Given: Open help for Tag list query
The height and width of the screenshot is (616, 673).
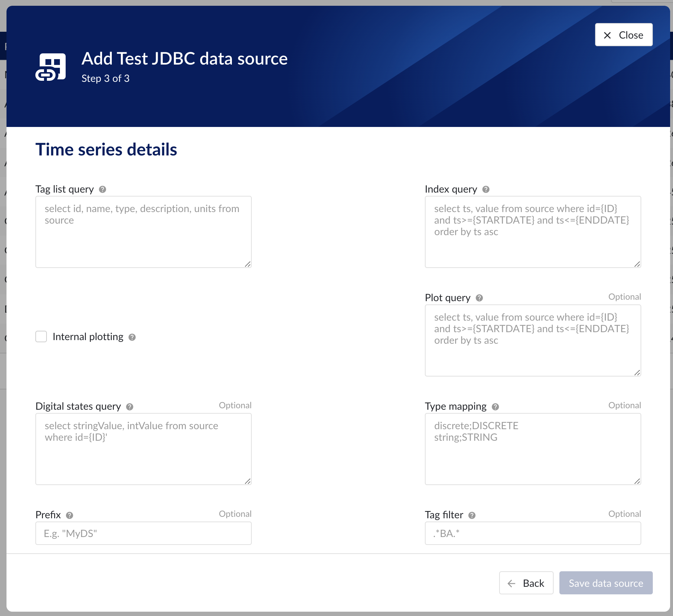Looking at the screenshot, I should pos(102,189).
